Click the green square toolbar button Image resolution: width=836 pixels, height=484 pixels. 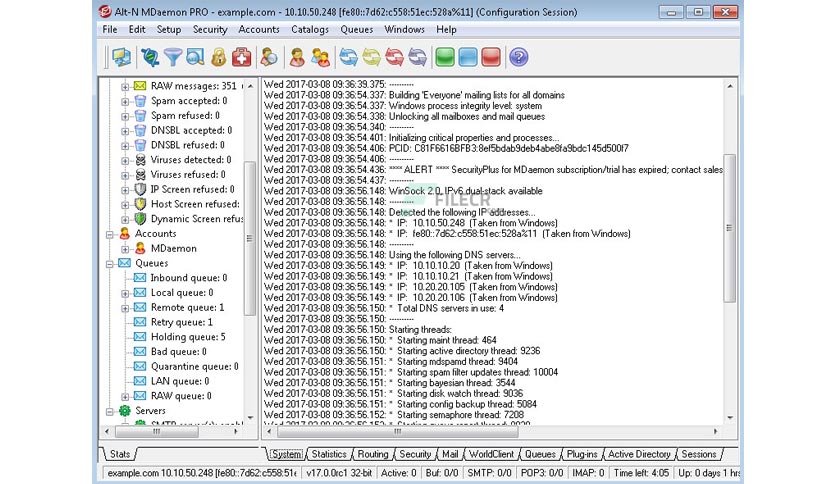pos(445,57)
